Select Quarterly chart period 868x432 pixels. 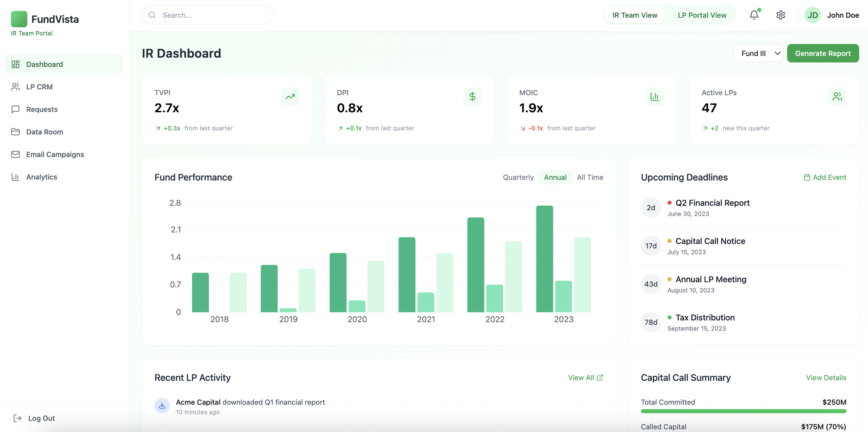pyautogui.click(x=518, y=177)
